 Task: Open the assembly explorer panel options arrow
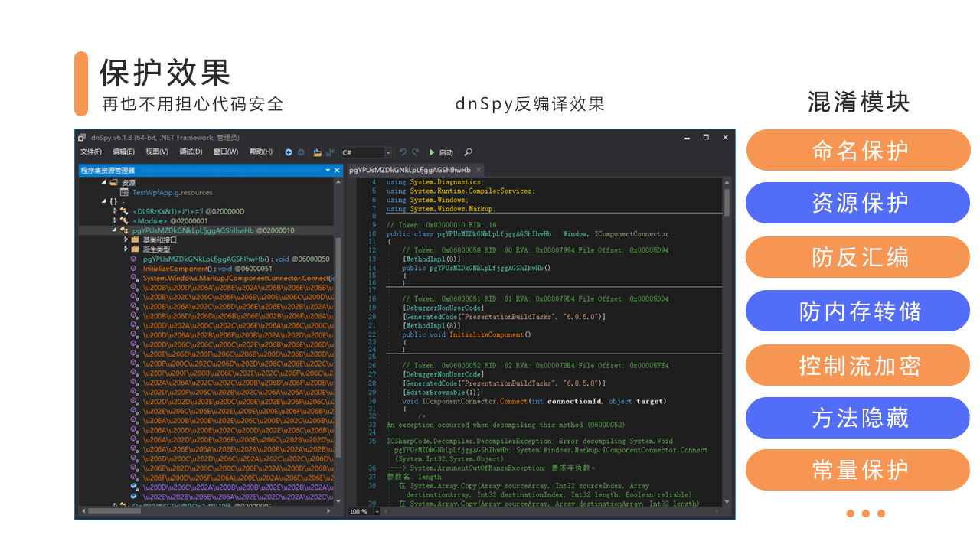[328, 170]
